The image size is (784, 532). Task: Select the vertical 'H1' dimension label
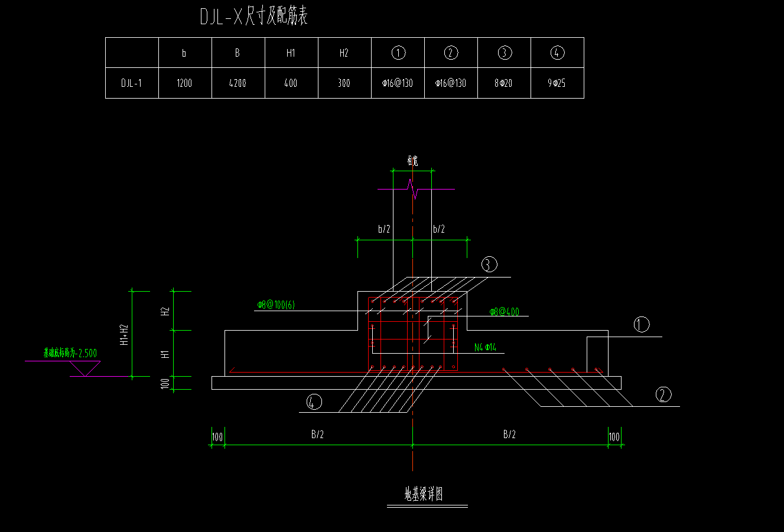(x=166, y=354)
